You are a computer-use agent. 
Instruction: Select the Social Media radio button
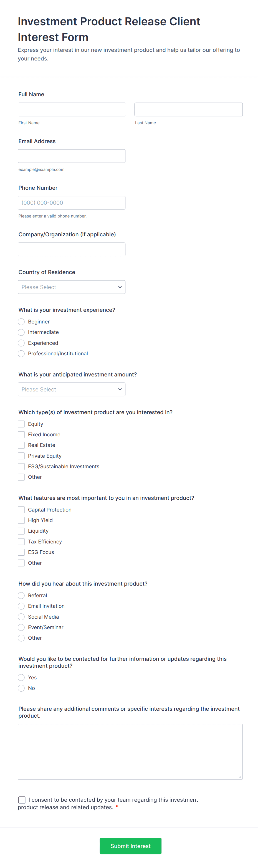tap(21, 617)
